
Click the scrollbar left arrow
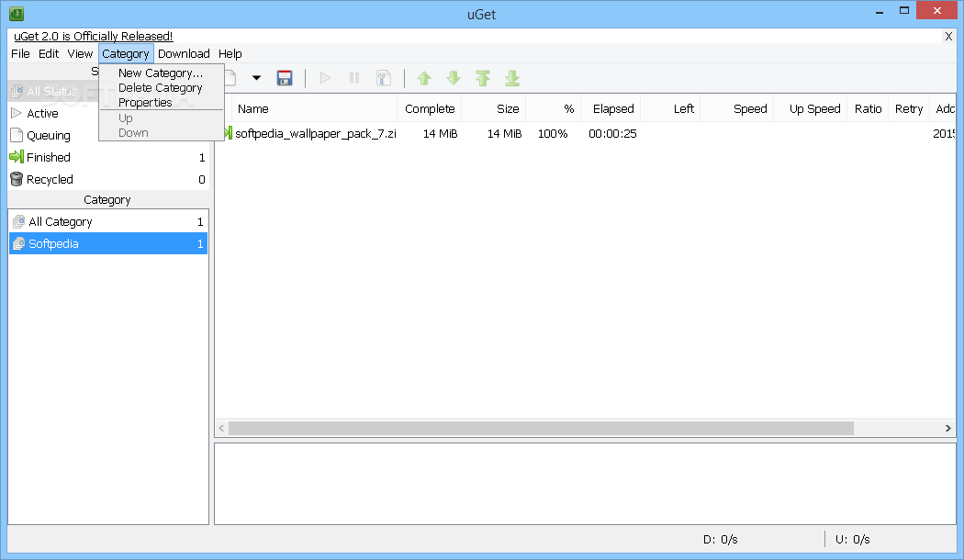pos(221,428)
